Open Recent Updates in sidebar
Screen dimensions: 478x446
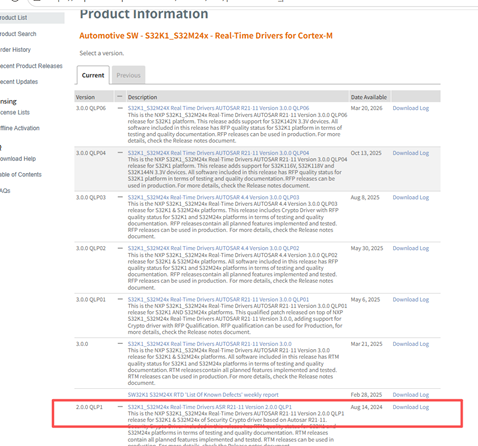(x=19, y=82)
